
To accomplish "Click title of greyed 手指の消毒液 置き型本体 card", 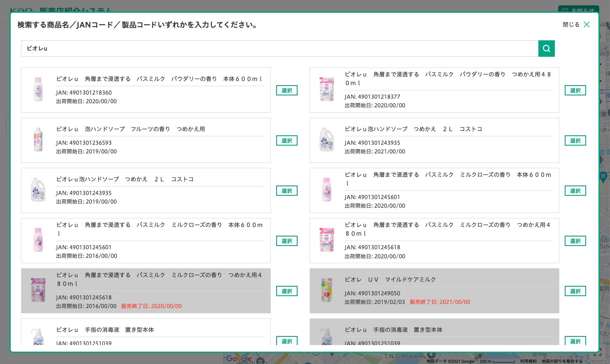I will tap(393, 330).
